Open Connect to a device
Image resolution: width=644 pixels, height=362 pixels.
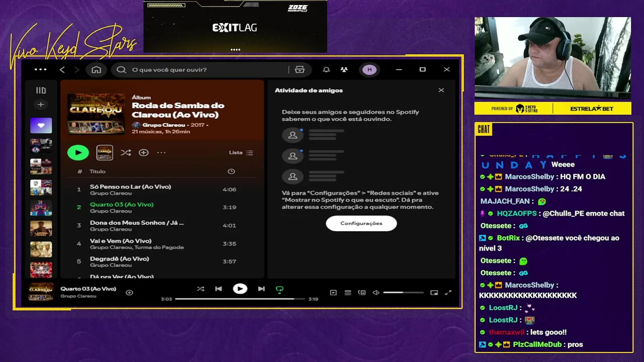pyautogui.click(x=362, y=293)
